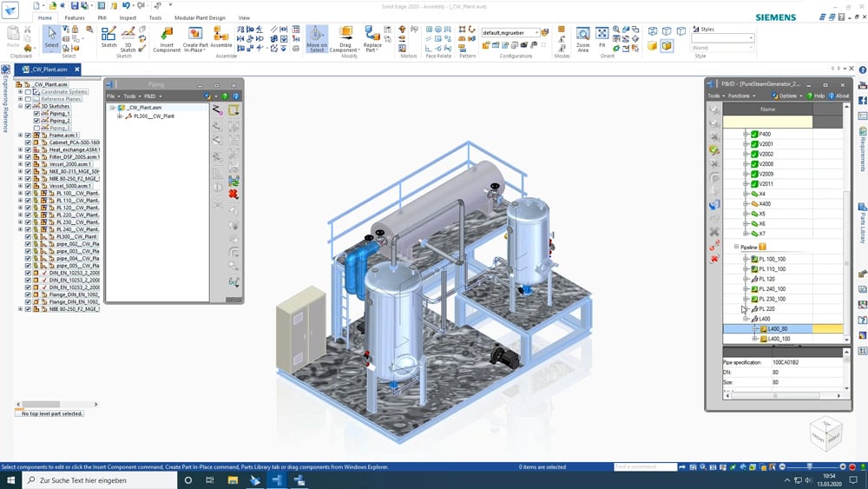
Task: Click the undo arrow in quick access
Action: coord(126,5)
